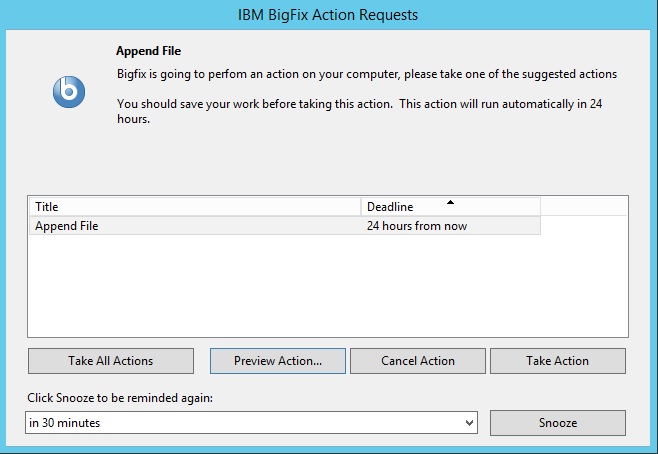Click the sort arrow on Deadline column
The height and width of the screenshot is (454, 658).
pyautogui.click(x=450, y=202)
